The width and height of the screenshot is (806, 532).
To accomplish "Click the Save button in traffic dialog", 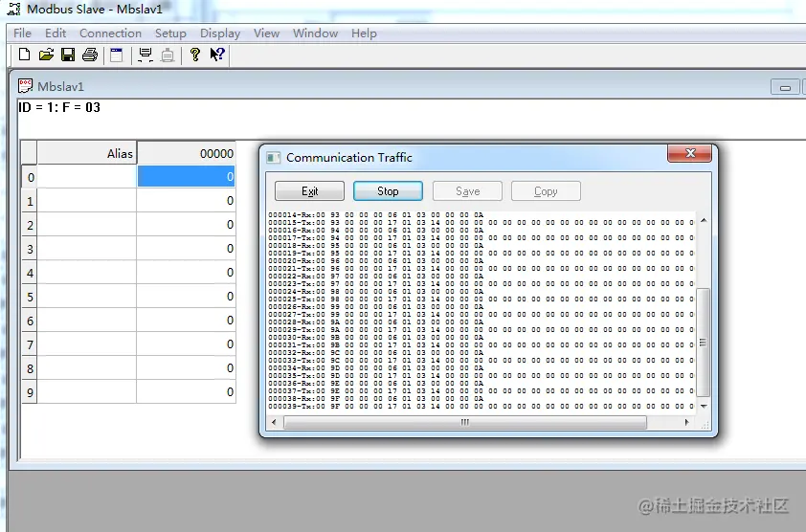I will [467, 191].
